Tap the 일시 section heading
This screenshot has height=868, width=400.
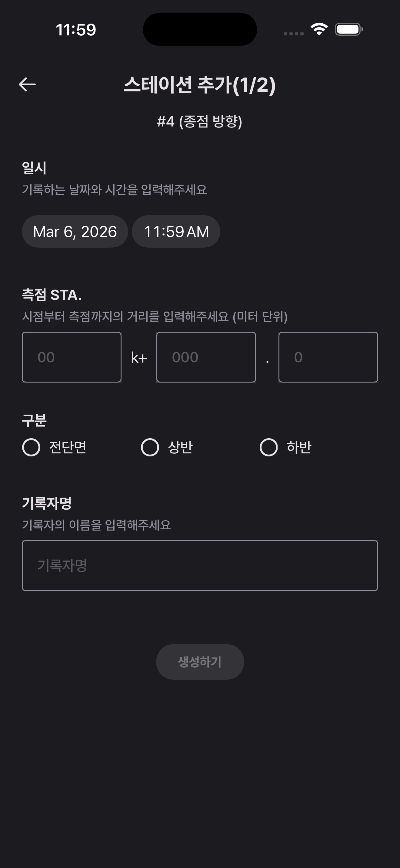pyautogui.click(x=35, y=168)
